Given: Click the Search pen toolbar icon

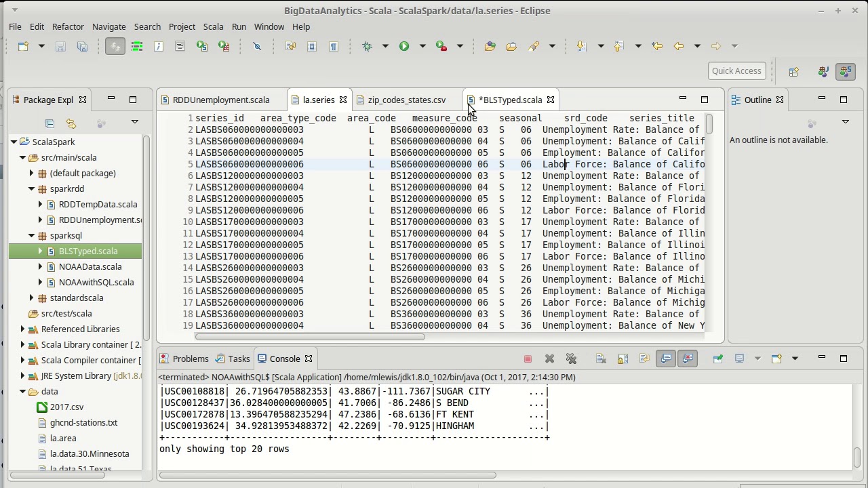Looking at the screenshot, I should 534,46.
